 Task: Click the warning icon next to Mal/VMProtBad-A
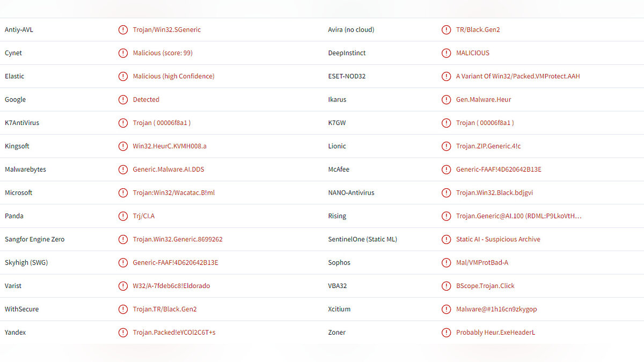coord(446,263)
